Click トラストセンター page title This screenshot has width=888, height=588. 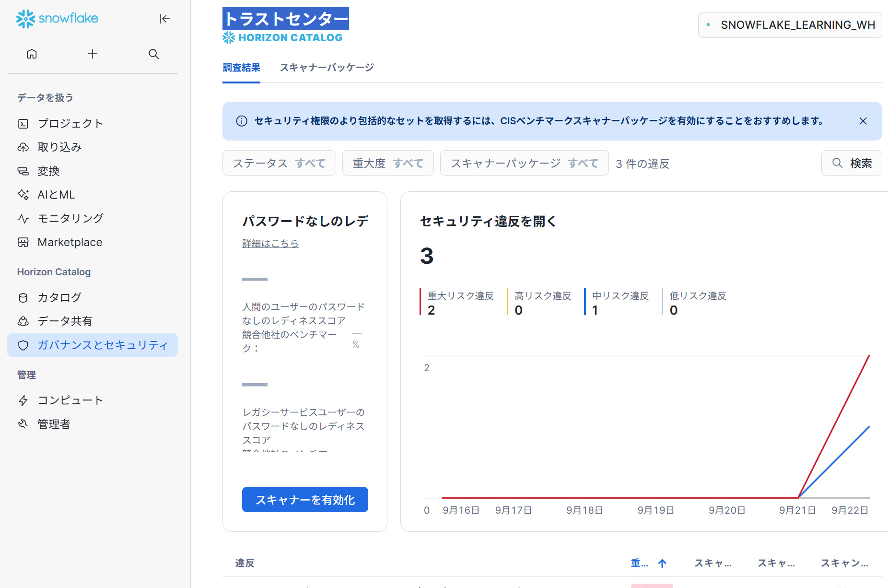coord(286,19)
